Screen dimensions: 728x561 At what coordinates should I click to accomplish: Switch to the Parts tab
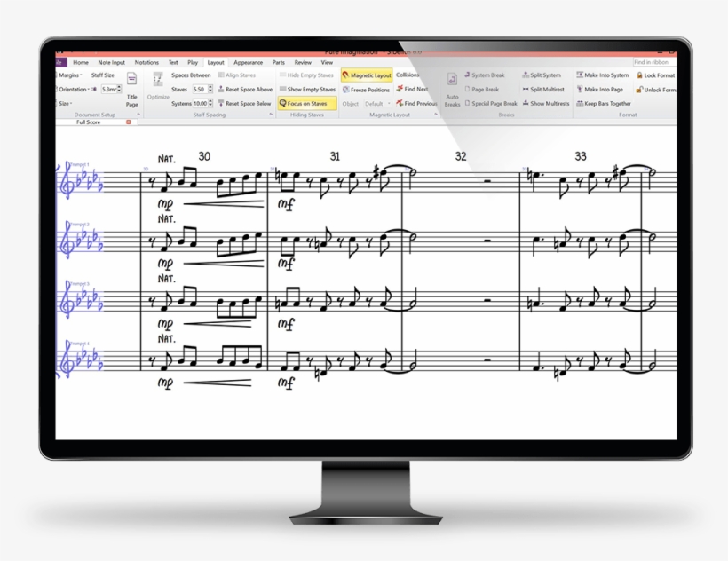coord(279,62)
